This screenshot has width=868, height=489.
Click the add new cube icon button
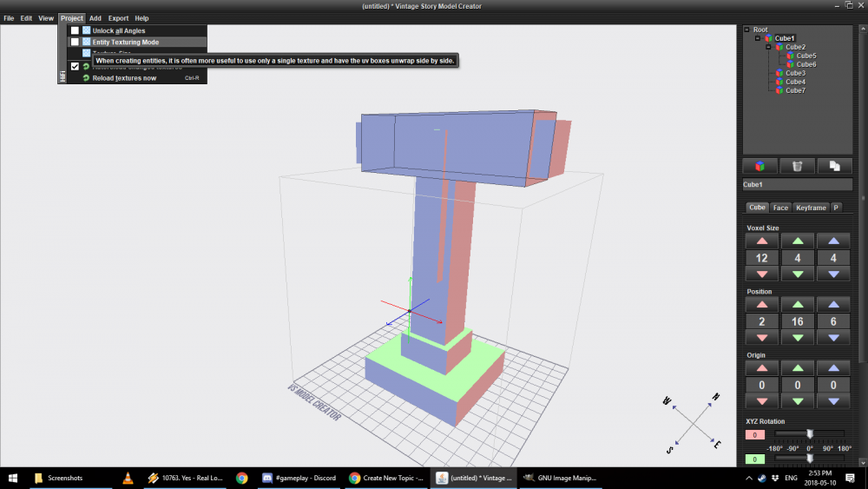pos(759,166)
